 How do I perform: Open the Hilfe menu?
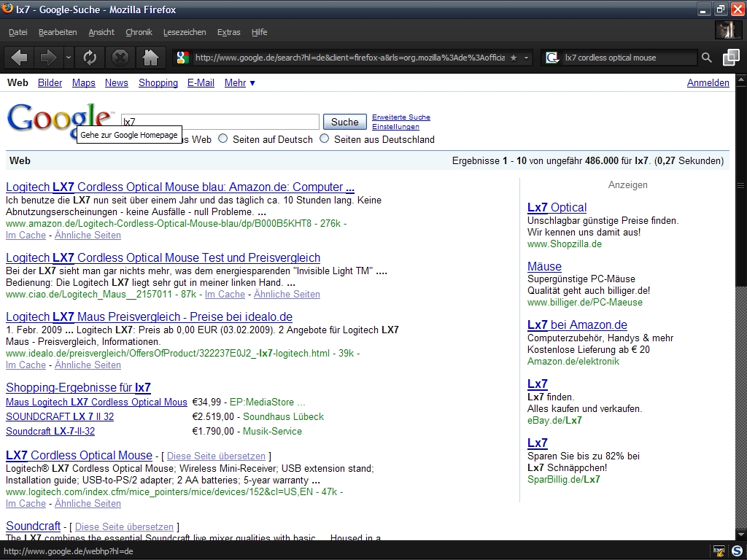259,32
